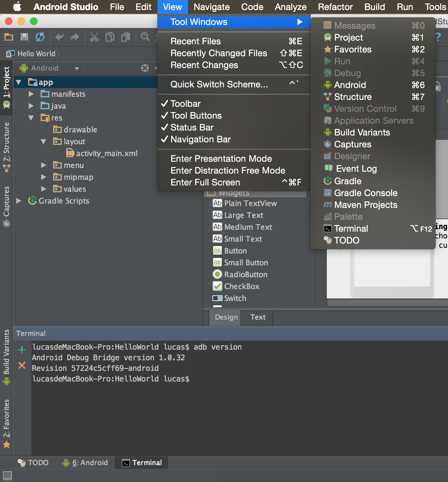Open TODO from Tool Windows submenu
The width and height of the screenshot is (448, 482).
coord(373,240)
